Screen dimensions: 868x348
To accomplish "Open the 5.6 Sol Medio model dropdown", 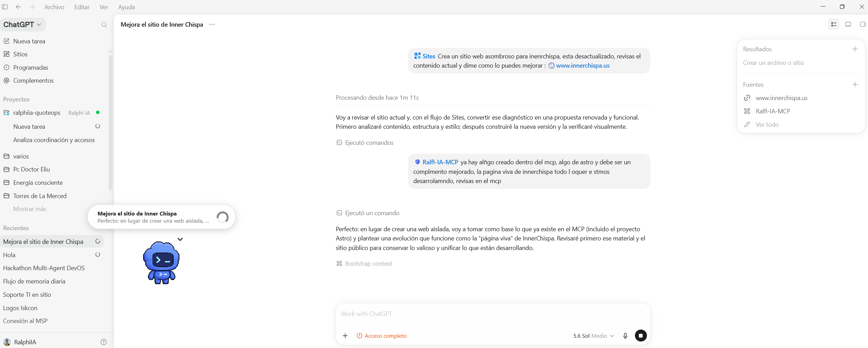I will click(594, 336).
